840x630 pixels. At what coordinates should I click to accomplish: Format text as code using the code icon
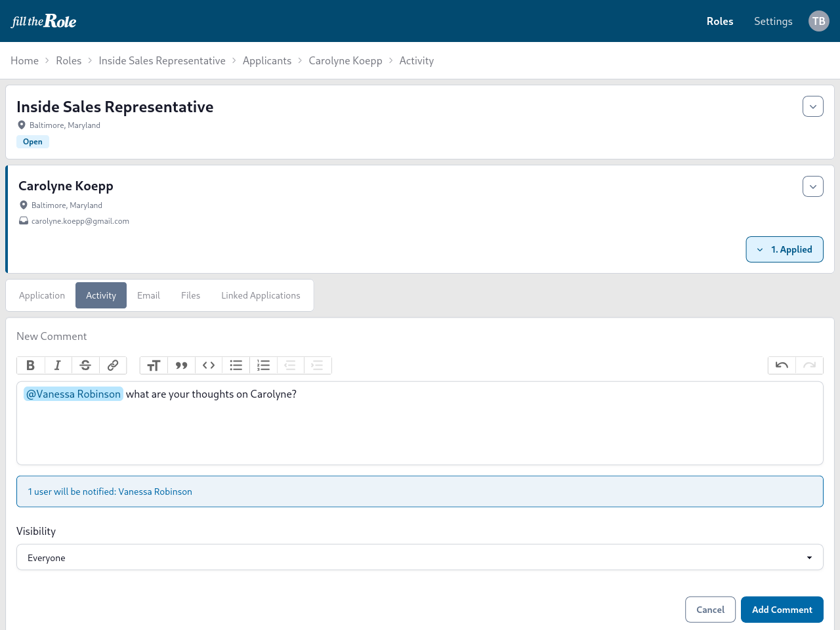tap(209, 365)
